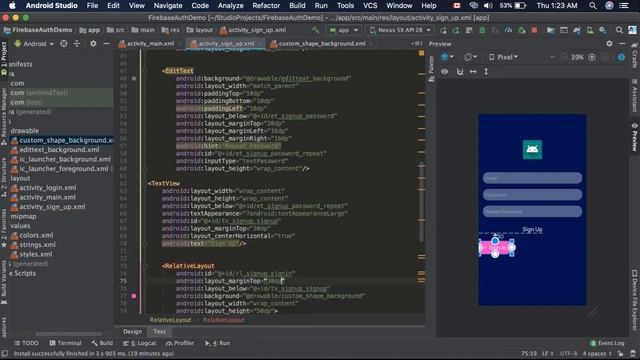
Task: Open the Event Log button
Action: click(607, 343)
